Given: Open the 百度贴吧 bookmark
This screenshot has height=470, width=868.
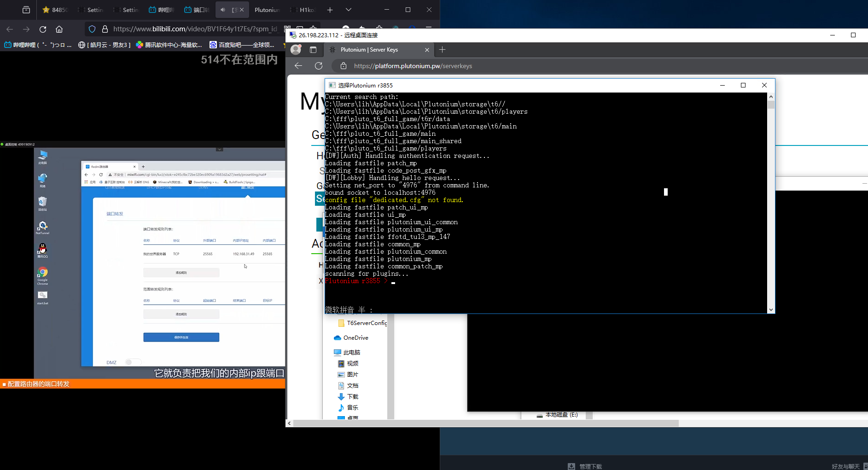Looking at the screenshot, I should coord(242,45).
